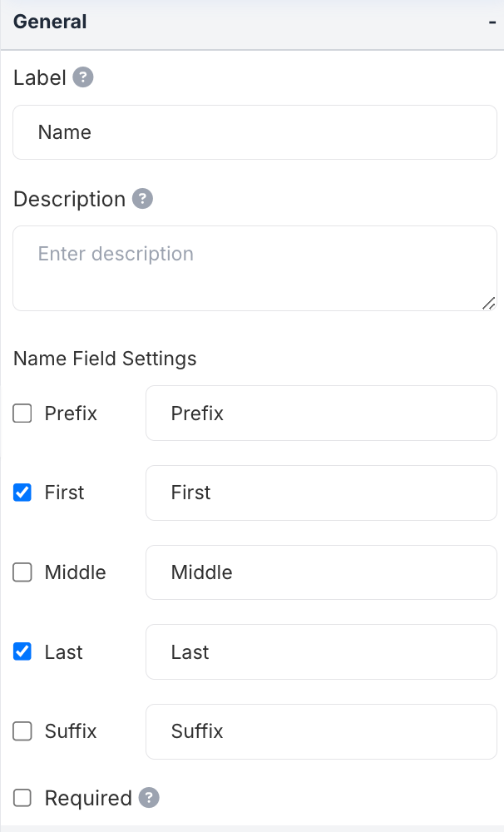The height and width of the screenshot is (832, 504).
Task: Click the Suffix label text field
Action: point(321,731)
